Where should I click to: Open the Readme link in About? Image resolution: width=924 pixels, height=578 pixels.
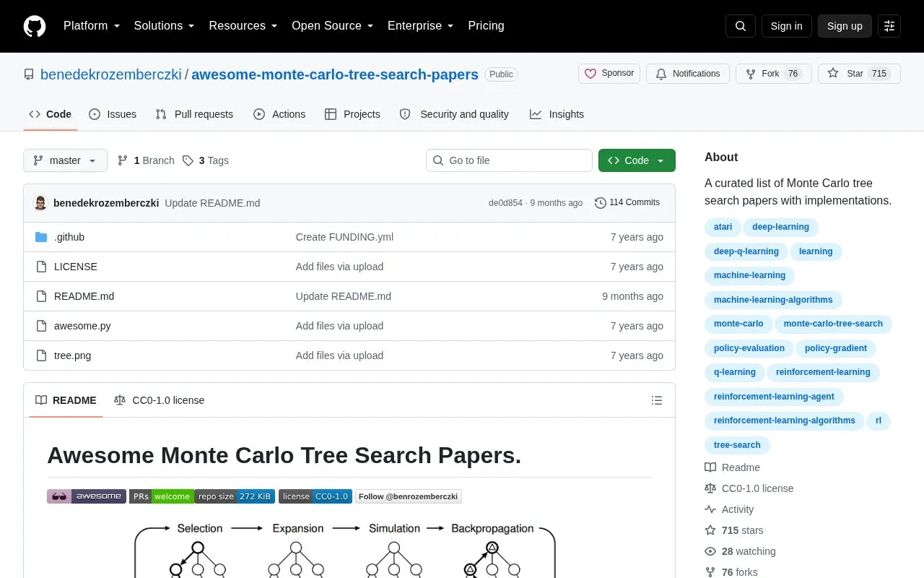click(732, 467)
